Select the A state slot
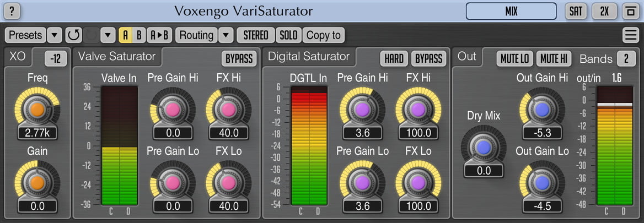 coord(126,36)
